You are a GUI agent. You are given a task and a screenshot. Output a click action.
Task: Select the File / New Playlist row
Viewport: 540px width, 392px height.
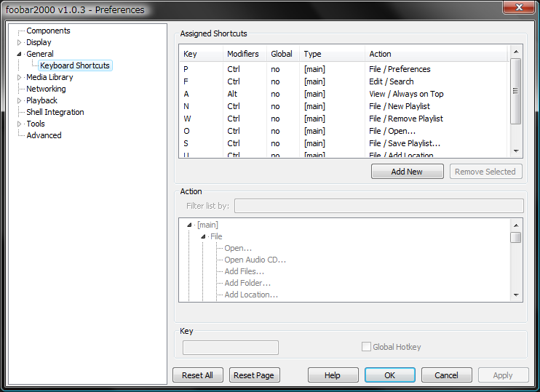[344, 106]
